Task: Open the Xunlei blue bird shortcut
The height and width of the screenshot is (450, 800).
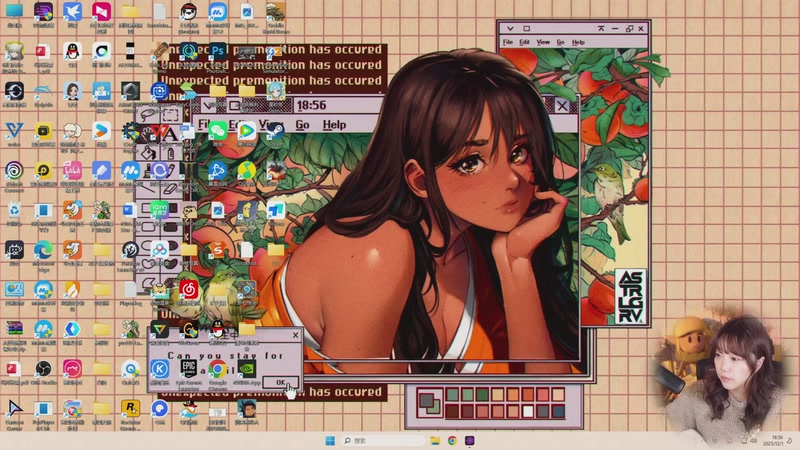Action: coord(72,11)
